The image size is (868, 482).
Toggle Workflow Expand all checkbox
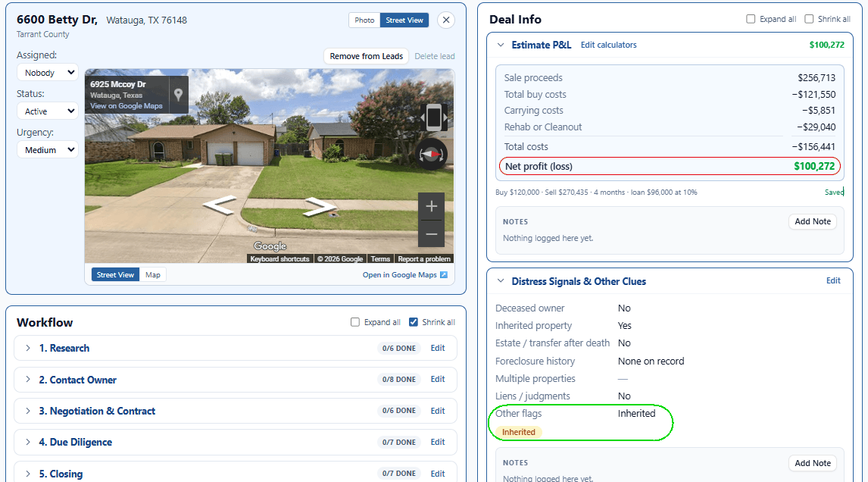click(354, 322)
